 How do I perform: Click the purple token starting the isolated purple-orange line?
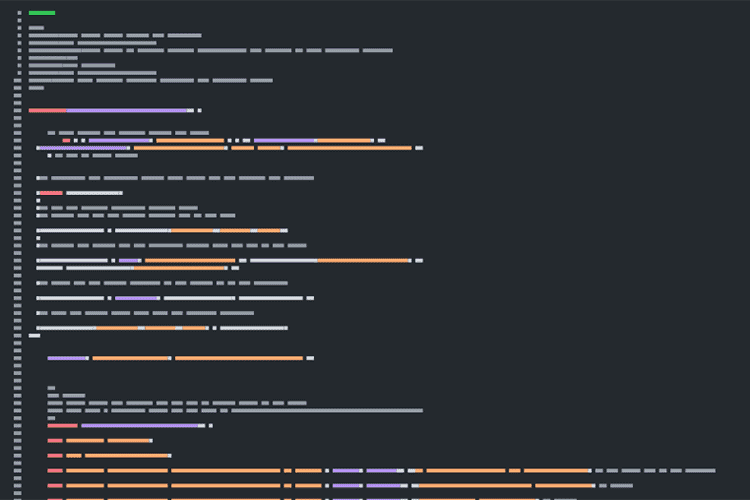pyautogui.click(x=67, y=358)
